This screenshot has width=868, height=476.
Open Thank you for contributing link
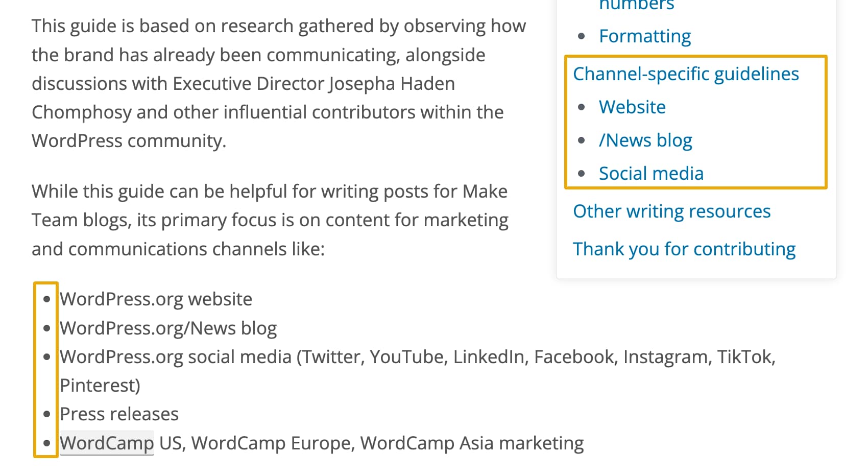coord(684,249)
